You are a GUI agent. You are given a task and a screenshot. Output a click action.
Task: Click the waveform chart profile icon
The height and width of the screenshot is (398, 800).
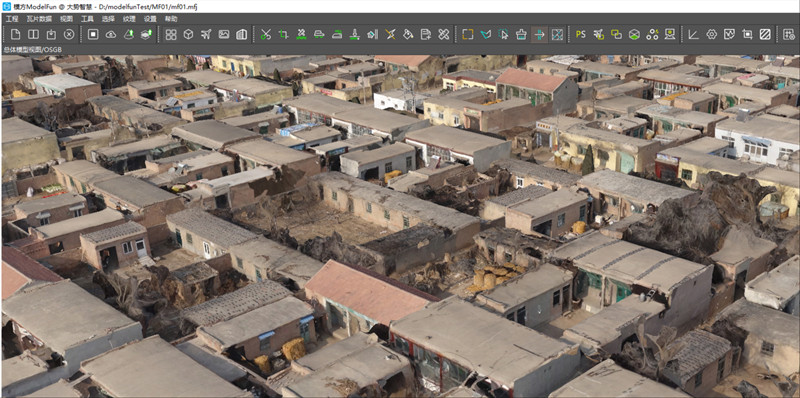(x=730, y=34)
